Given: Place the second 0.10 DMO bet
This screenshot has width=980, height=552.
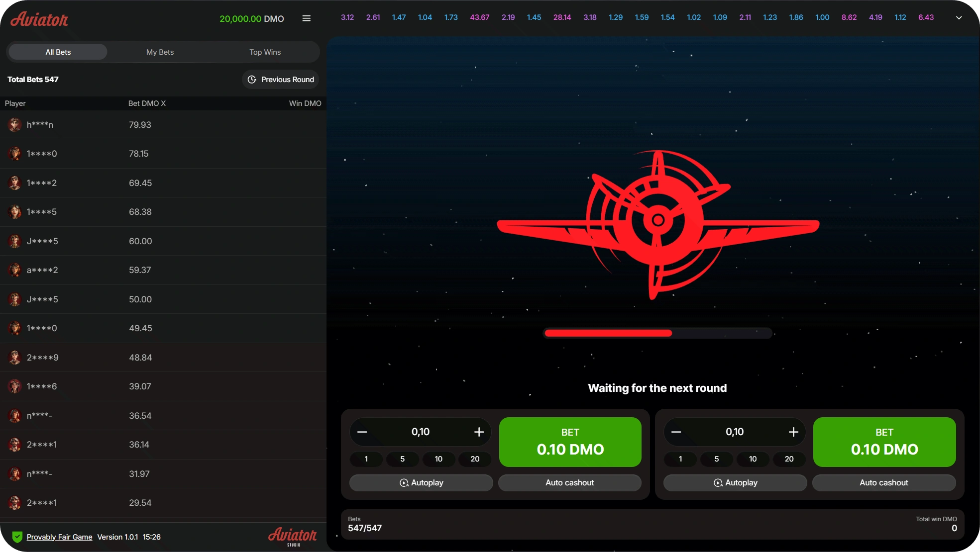Looking at the screenshot, I should pyautogui.click(x=884, y=442).
